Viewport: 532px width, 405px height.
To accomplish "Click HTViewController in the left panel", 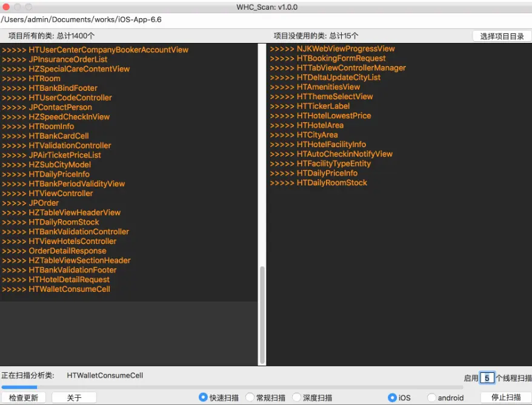I will [x=62, y=193].
